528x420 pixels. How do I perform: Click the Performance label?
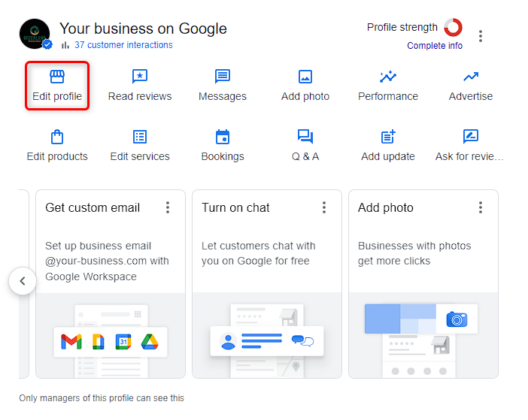pos(388,96)
